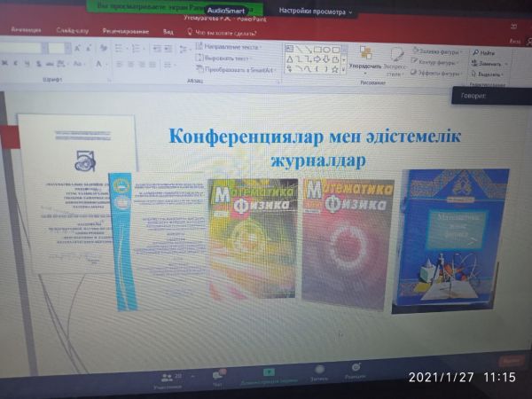Open Zoom Reactions menu
The height and width of the screenshot is (399, 532).
355,372
